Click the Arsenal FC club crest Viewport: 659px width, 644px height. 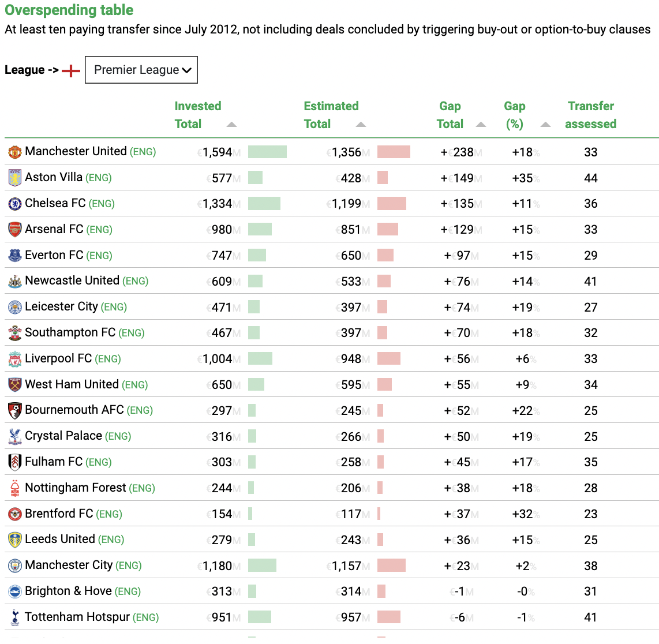[x=14, y=230]
